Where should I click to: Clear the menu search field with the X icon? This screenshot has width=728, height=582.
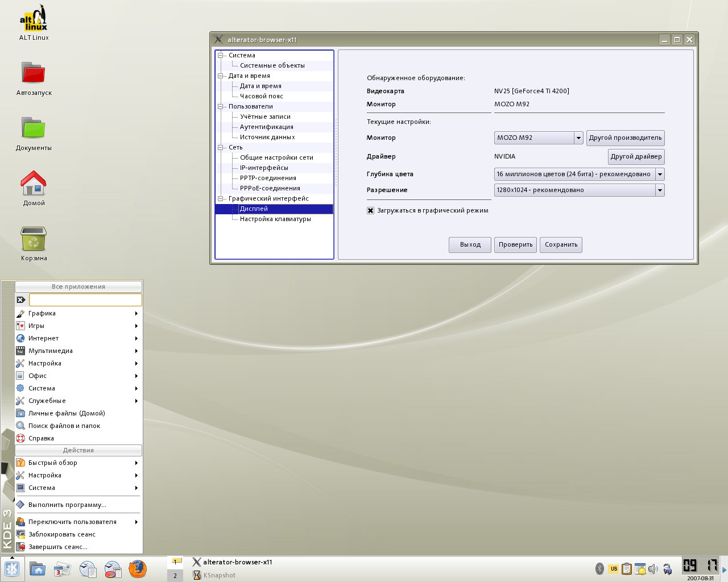(x=21, y=300)
